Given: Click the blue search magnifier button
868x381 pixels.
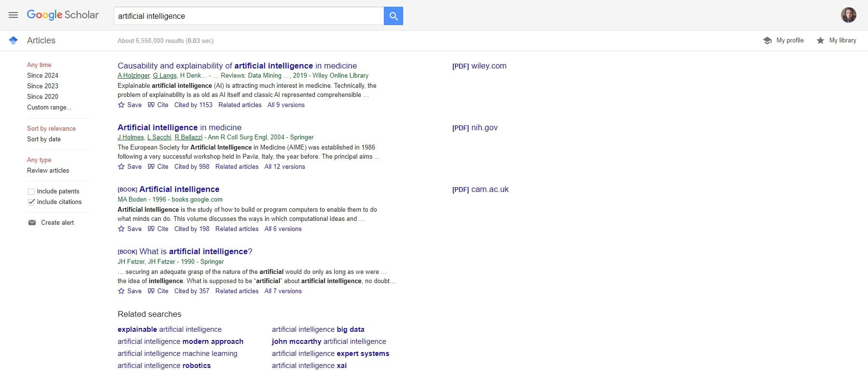Looking at the screenshot, I should tap(393, 16).
